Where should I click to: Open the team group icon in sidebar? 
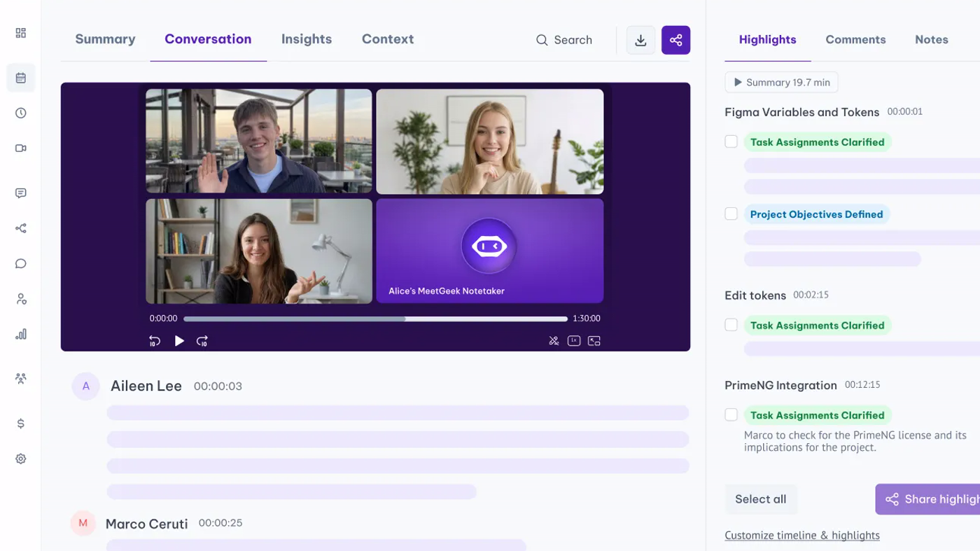(x=21, y=379)
